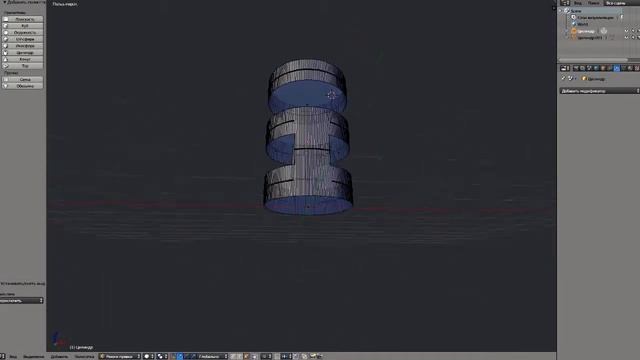640x360 pixels.
Task: Toggle the 3D manipulator widget icon
Action: [173, 356]
